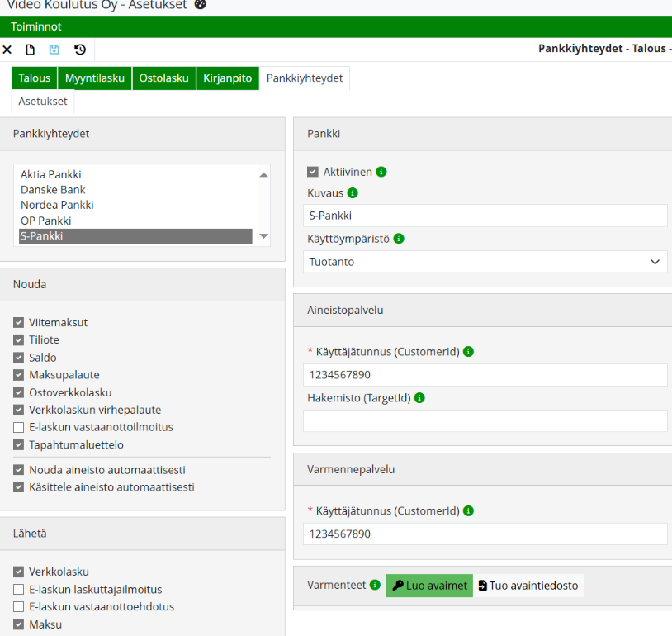Click the close X icon in toolbar
Viewport: 672px width, 636px height.
[7, 50]
